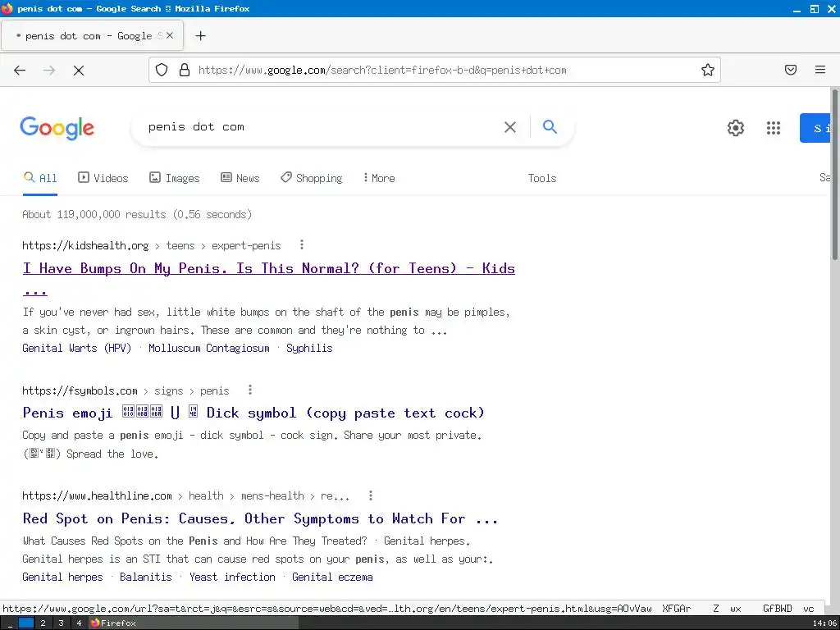Viewport: 840px width, 630px height.
Task: Open options for healthline.com result
Action: click(371, 495)
